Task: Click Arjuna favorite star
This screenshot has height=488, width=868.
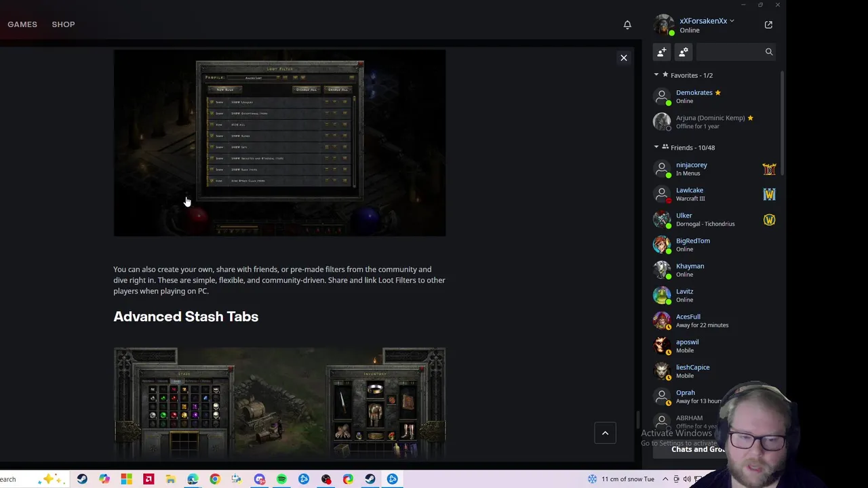Action: 750,118
